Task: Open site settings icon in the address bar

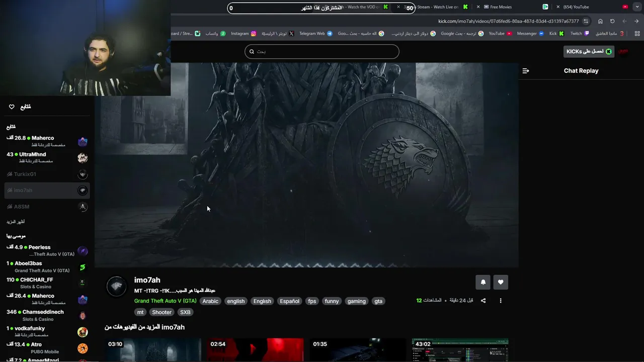Action: tap(586, 21)
